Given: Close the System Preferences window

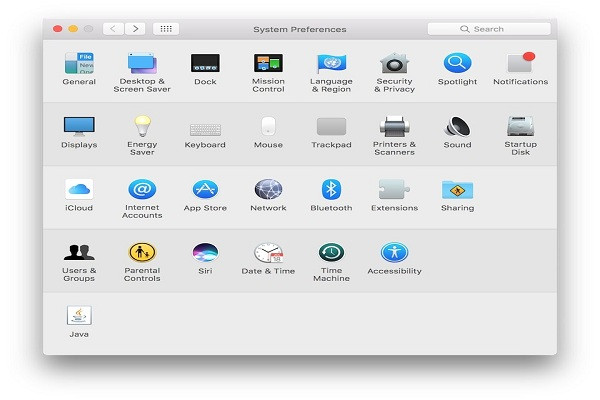Looking at the screenshot, I should tap(58, 29).
